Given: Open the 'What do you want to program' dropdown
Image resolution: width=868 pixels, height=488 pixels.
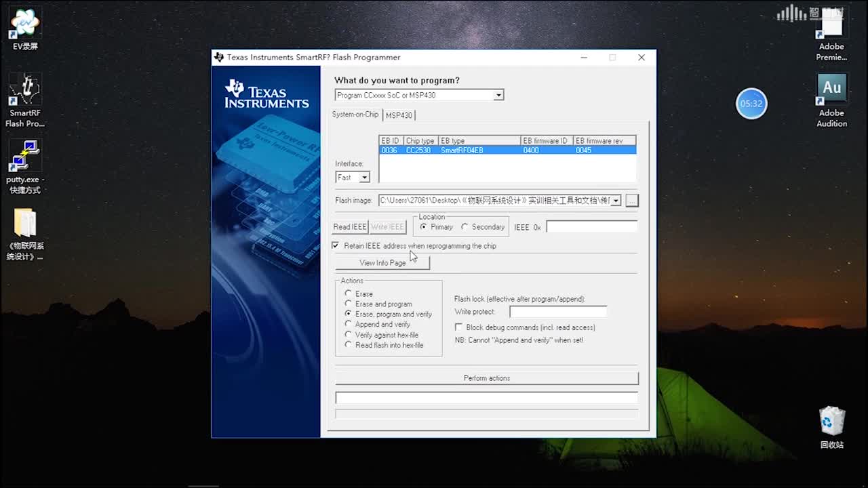Looking at the screenshot, I should (498, 95).
